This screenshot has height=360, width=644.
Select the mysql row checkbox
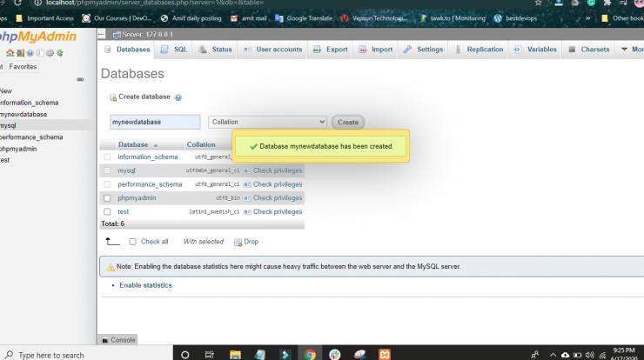click(107, 170)
